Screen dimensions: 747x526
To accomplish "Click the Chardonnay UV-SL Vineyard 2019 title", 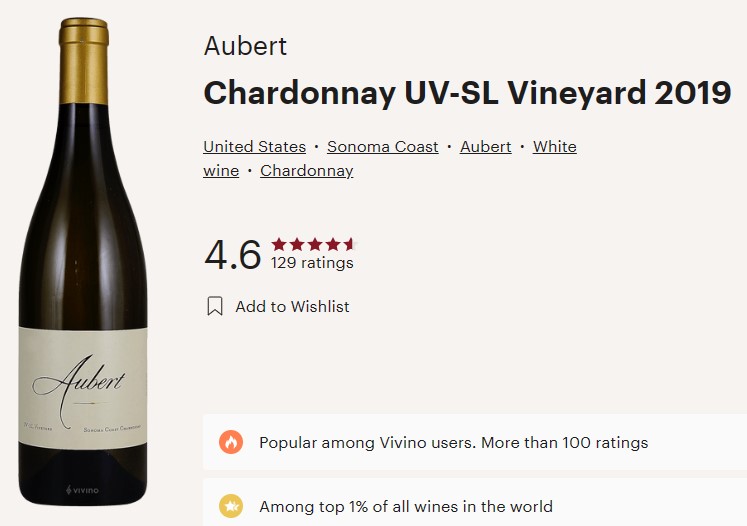I will pos(467,93).
